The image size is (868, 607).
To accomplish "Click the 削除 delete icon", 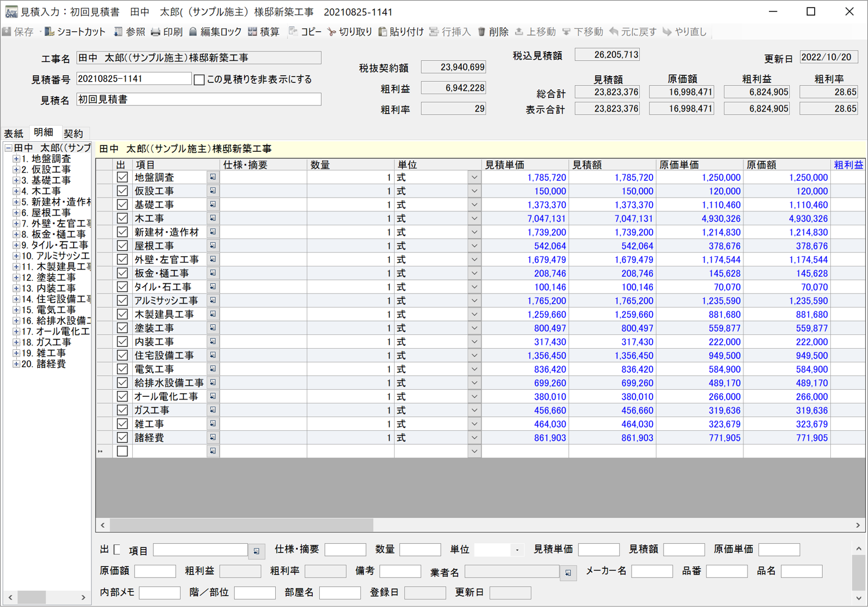I will click(x=482, y=32).
